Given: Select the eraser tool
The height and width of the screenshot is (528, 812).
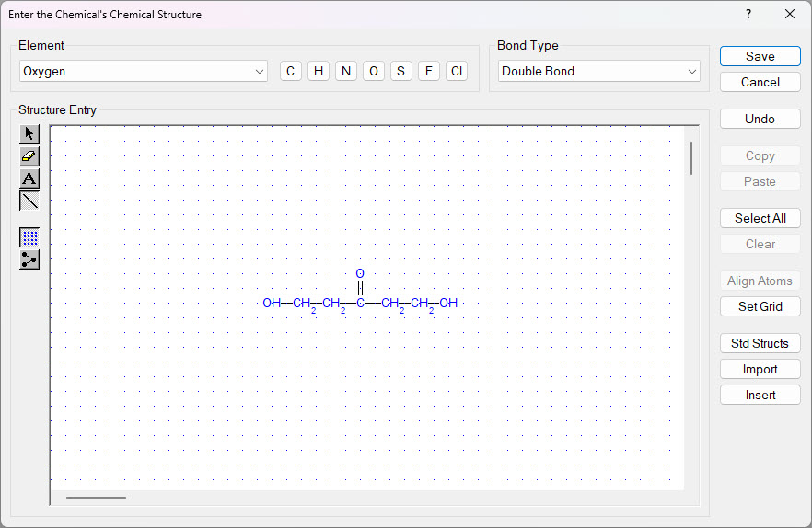Looking at the screenshot, I should (x=29, y=156).
